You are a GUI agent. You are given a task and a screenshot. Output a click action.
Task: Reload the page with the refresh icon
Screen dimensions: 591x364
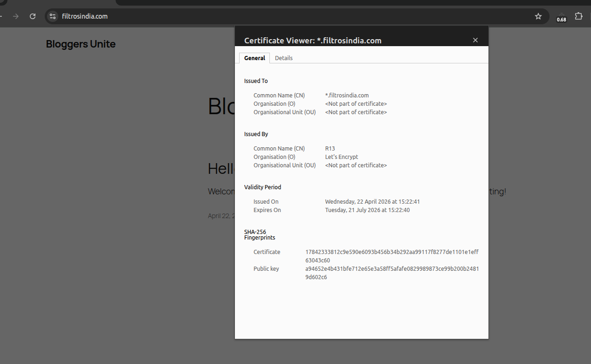tap(33, 16)
